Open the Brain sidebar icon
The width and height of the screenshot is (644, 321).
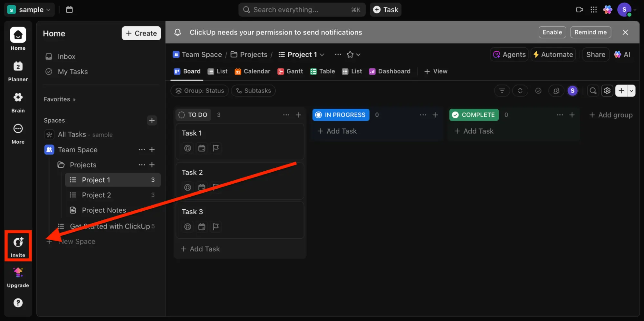click(x=18, y=102)
